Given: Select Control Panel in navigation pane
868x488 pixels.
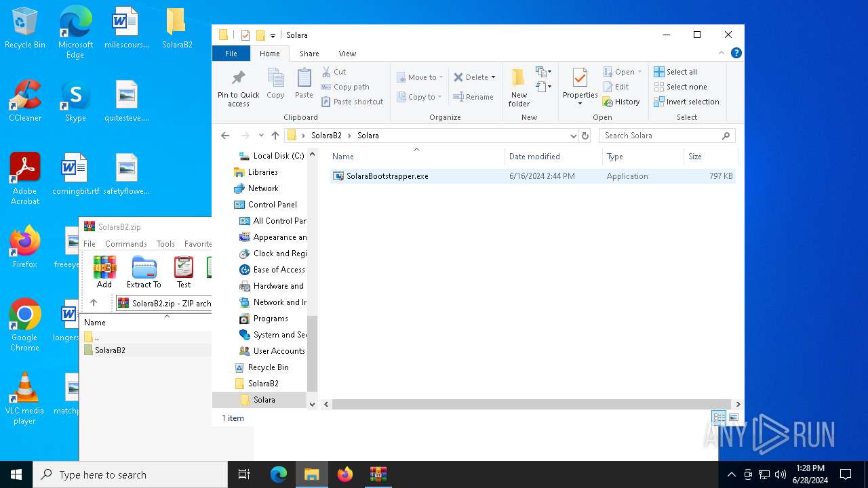Looking at the screenshot, I should [x=265, y=205].
